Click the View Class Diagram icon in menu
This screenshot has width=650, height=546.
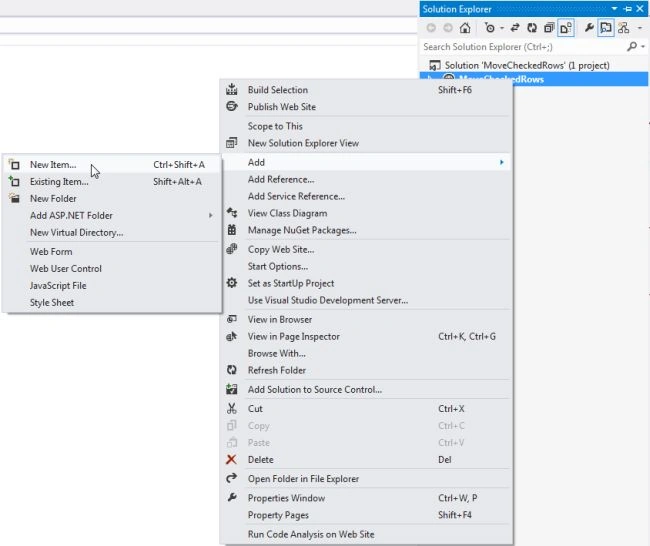tap(232, 213)
